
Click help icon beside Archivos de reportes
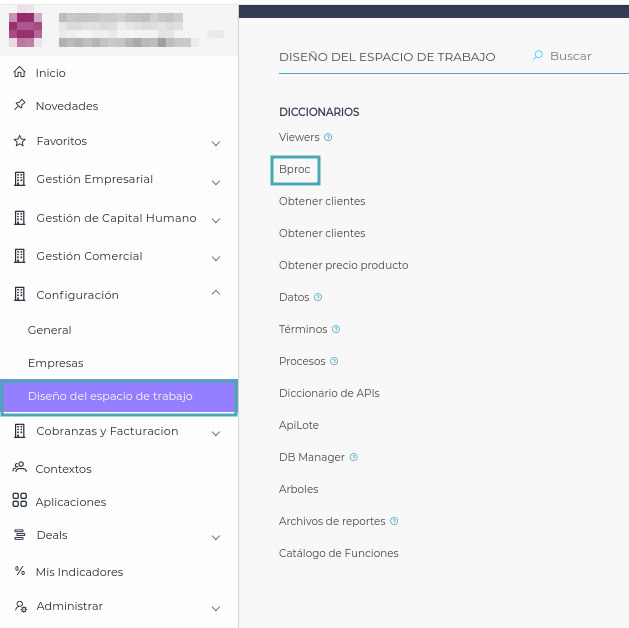tap(394, 521)
